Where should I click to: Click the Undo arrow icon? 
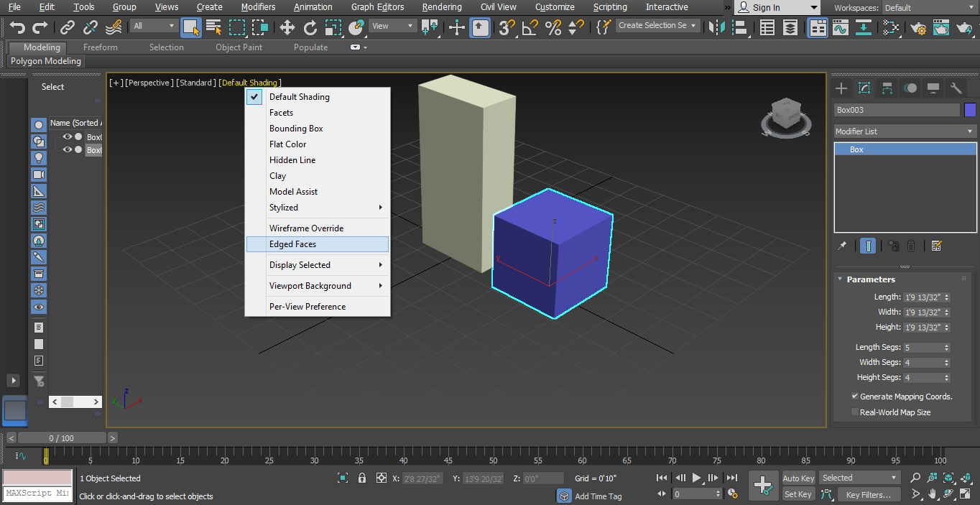point(17,27)
